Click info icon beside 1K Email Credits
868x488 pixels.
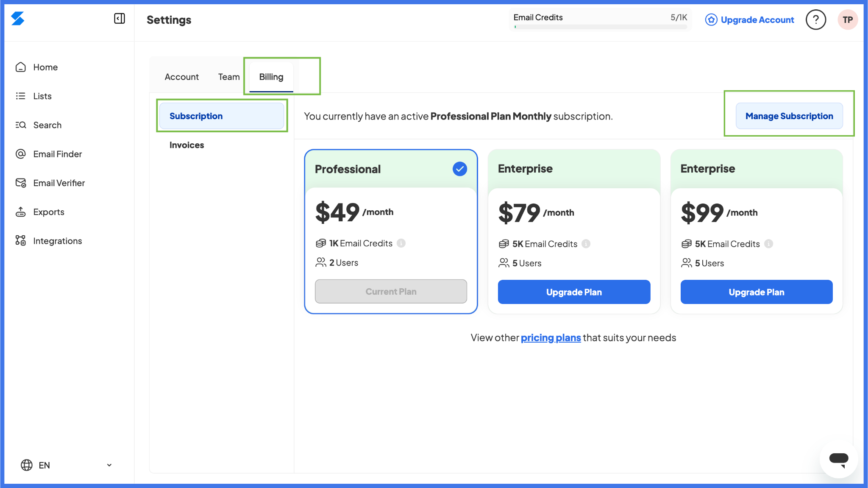pos(401,243)
